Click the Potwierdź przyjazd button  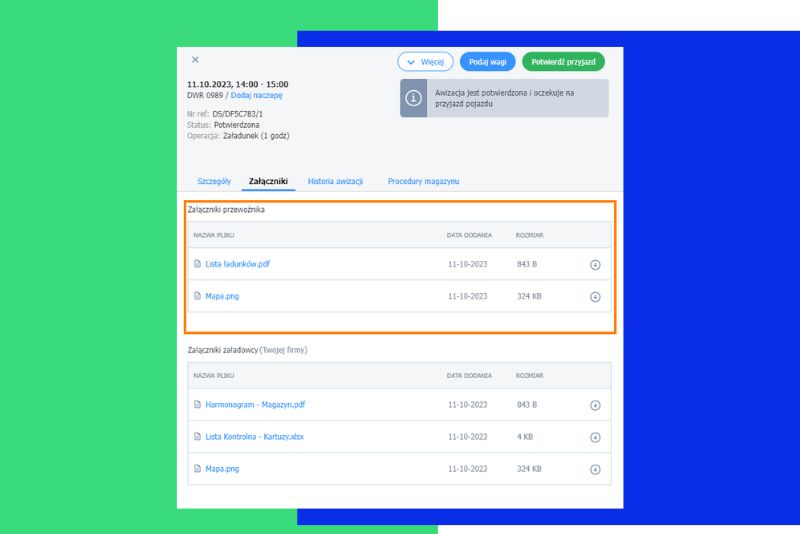pos(563,62)
